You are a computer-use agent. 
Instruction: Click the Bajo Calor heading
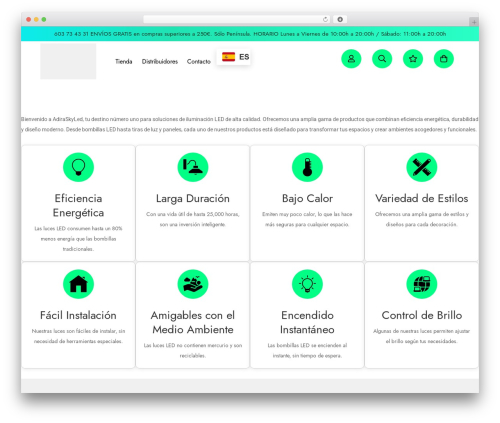[x=307, y=199]
